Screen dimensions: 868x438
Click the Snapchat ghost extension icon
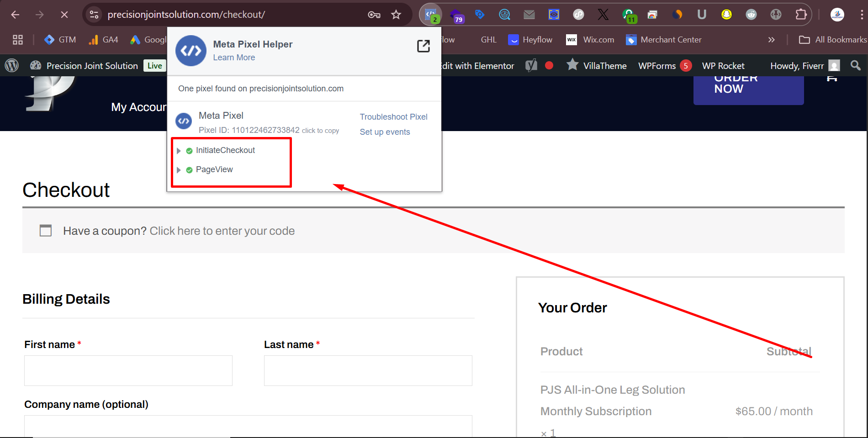point(726,15)
